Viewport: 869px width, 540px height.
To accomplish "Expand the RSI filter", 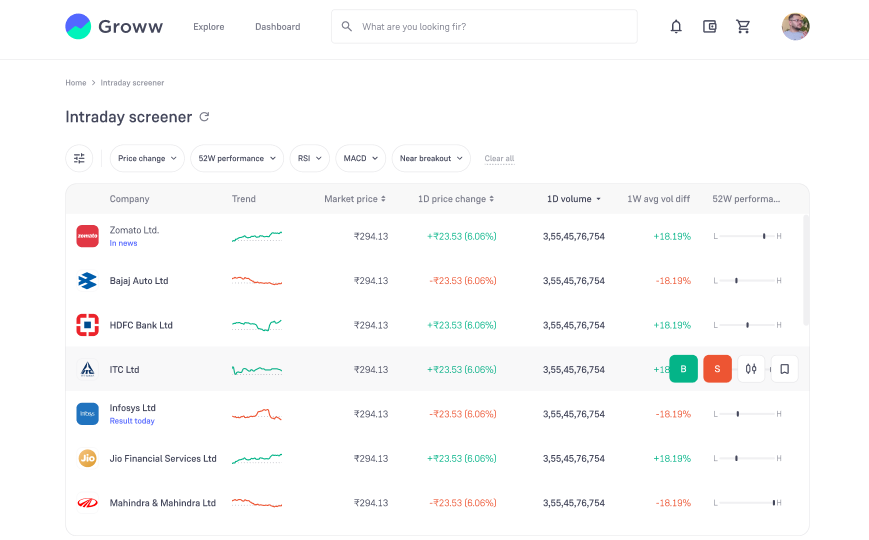I will pyautogui.click(x=310, y=158).
